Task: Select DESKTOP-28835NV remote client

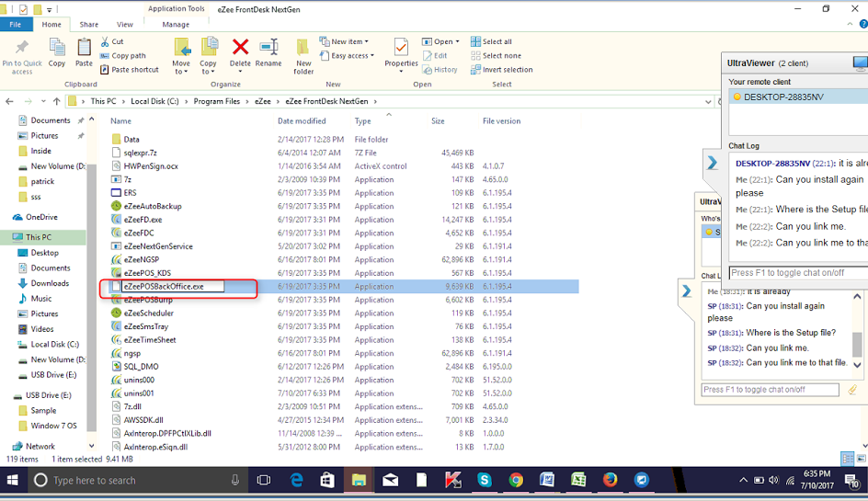Action: pyautogui.click(x=798, y=97)
